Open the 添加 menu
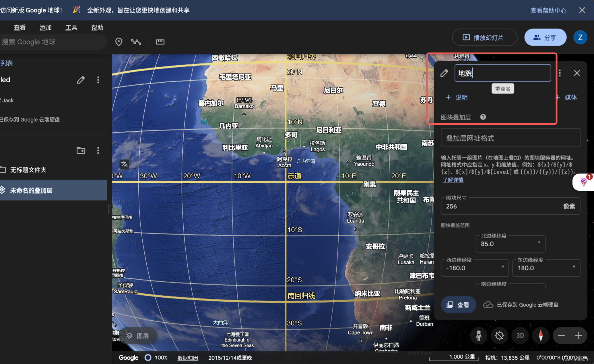This screenshot has width=594, height=364. click(x=45, y=28)
